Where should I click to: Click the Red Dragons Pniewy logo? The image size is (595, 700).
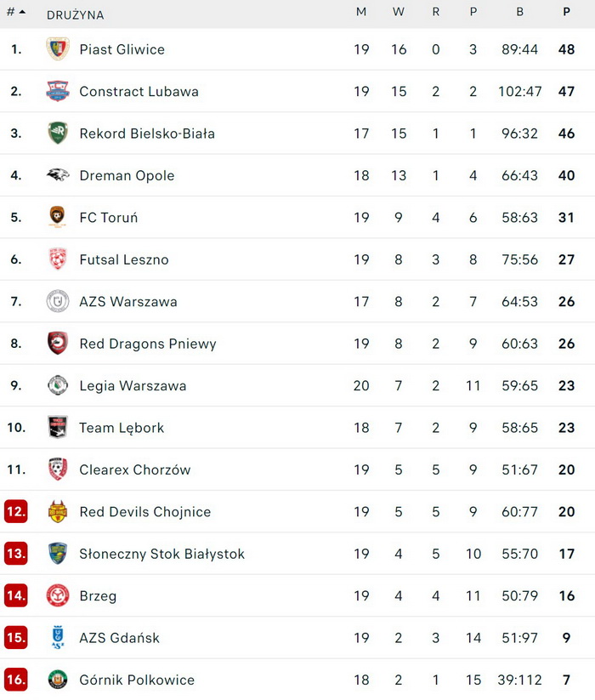tap(58, 344)
